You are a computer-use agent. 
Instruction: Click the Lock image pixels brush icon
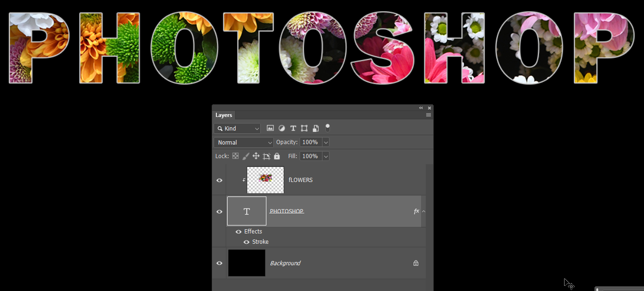(245, 156)
